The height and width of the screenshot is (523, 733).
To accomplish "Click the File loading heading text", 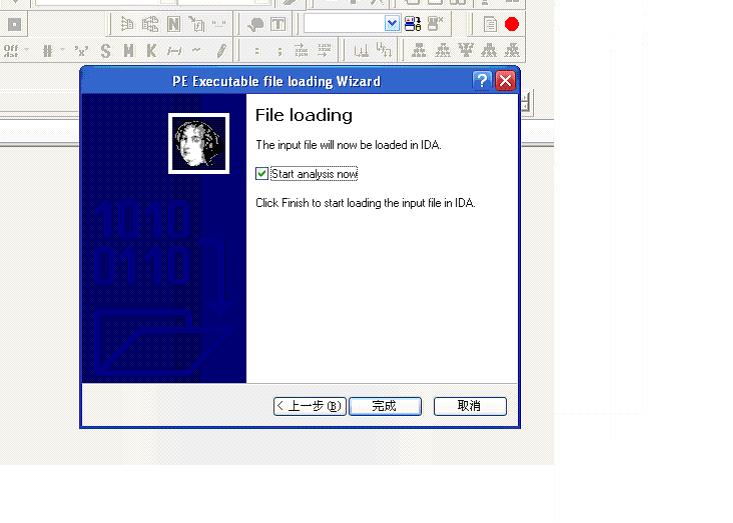I will pyautogui.click(x=304, y=115).
